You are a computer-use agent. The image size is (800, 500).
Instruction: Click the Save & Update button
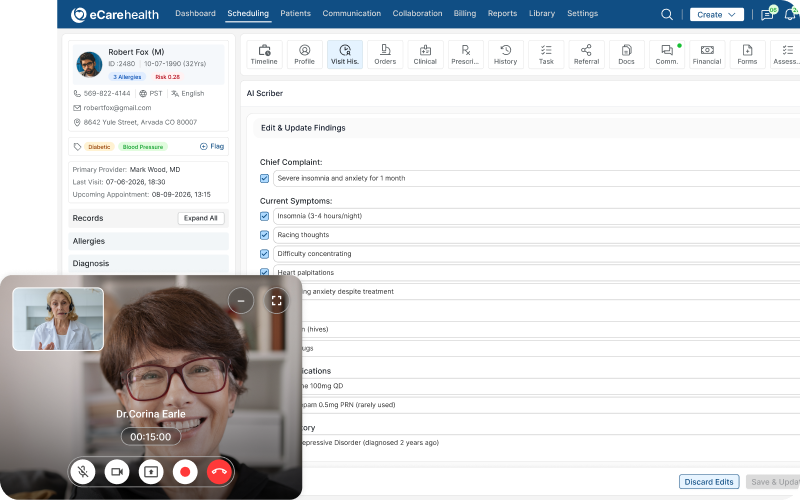773,482
